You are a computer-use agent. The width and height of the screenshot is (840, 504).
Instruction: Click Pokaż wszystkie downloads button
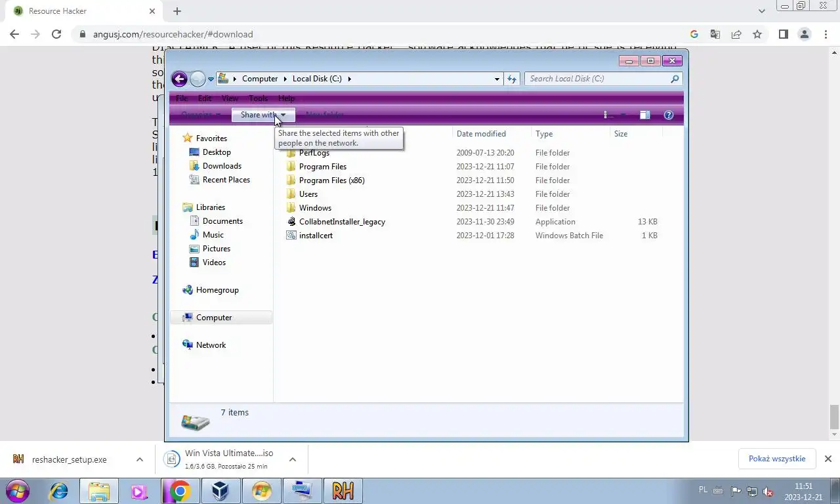(777, 459)
